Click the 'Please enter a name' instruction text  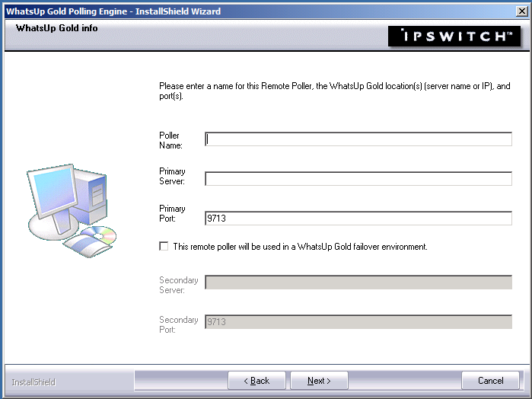335,91
